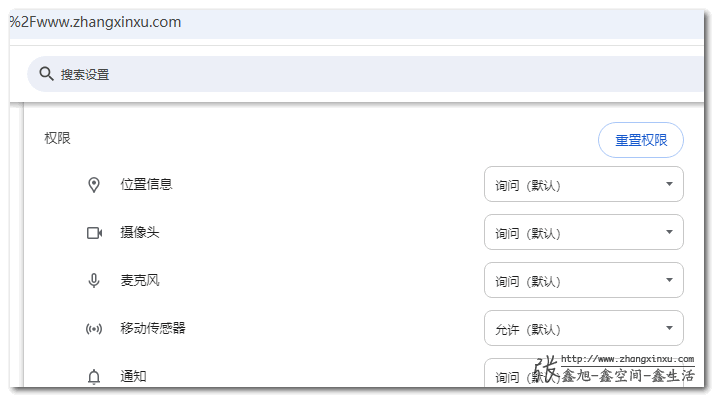
Task: Click the address bar URL text
Action: point(95,22)
